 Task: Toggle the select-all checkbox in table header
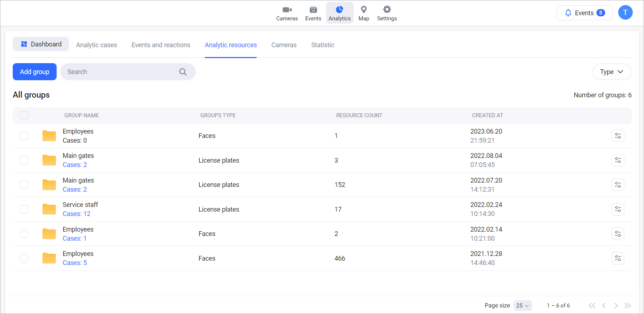24,115
